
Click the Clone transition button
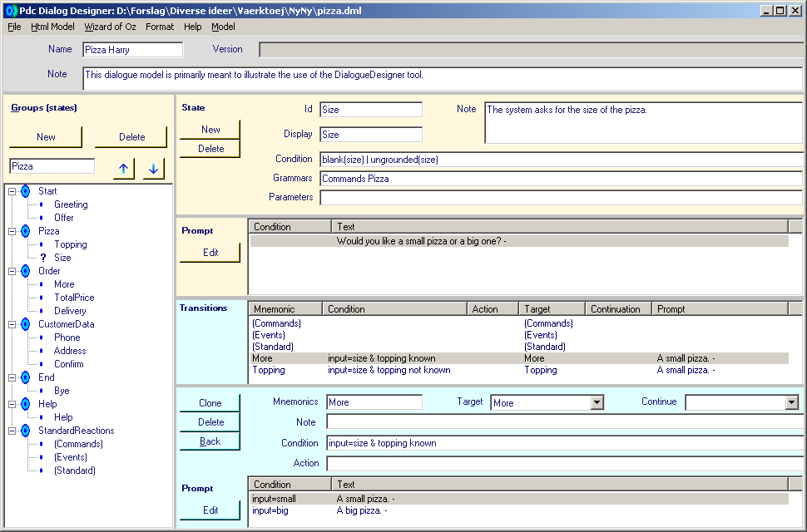click(210, 403)
